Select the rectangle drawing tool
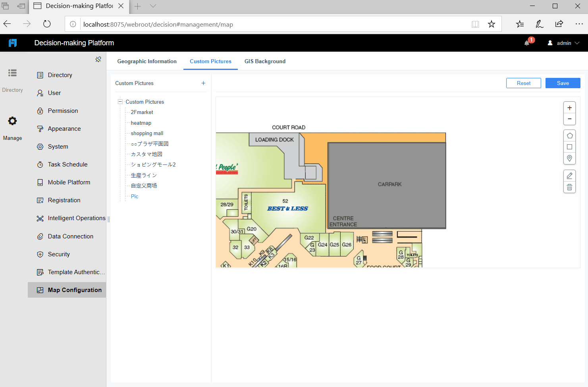The height and width of the screenshot is (387, 588). (569, 147)
